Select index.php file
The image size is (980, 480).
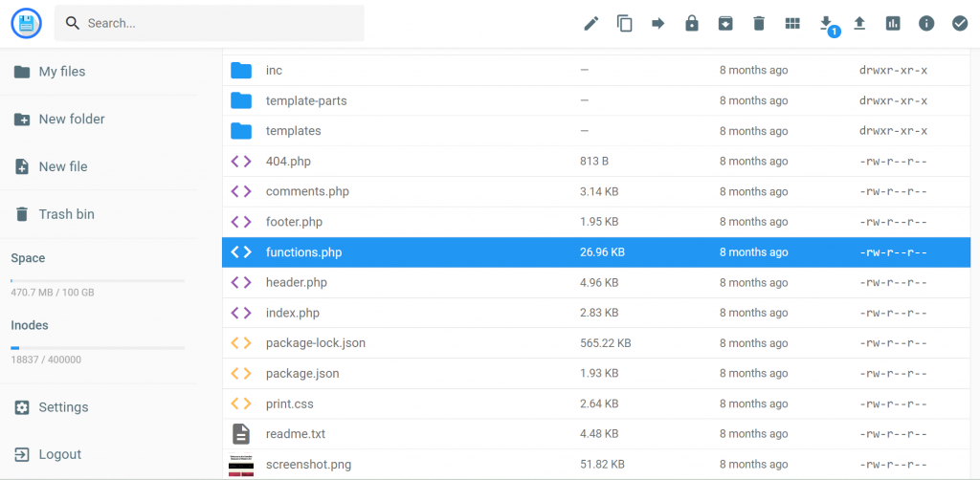(x=596, y=313)
